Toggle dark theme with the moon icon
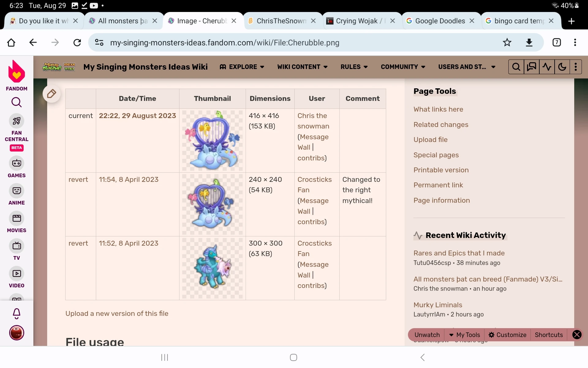 click(562, 67)
